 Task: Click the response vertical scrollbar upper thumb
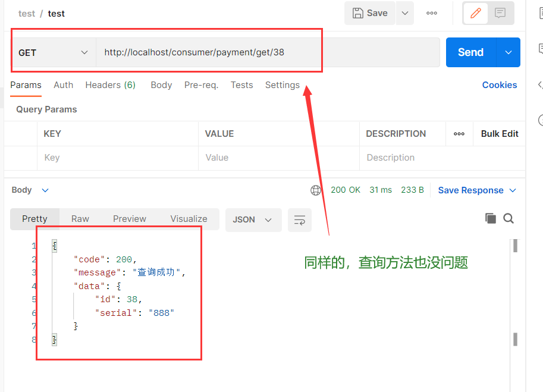pos(515,246)
